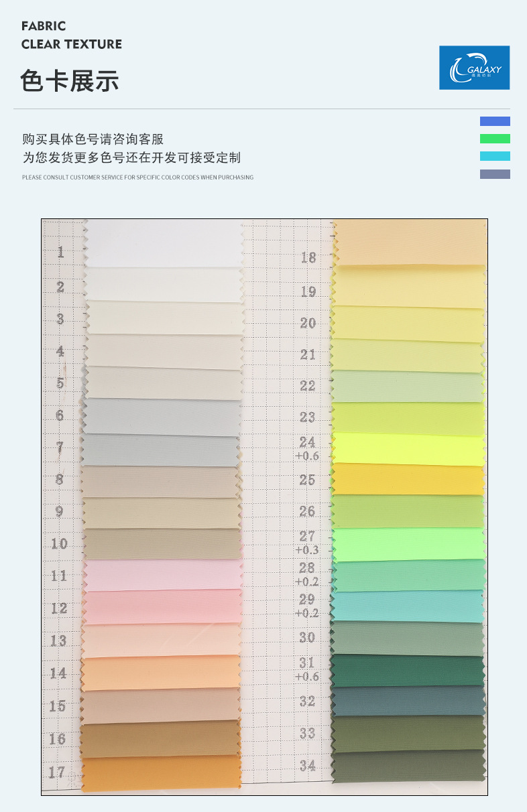Choose the sand beige swatch number 9

(x=163, y=513)
